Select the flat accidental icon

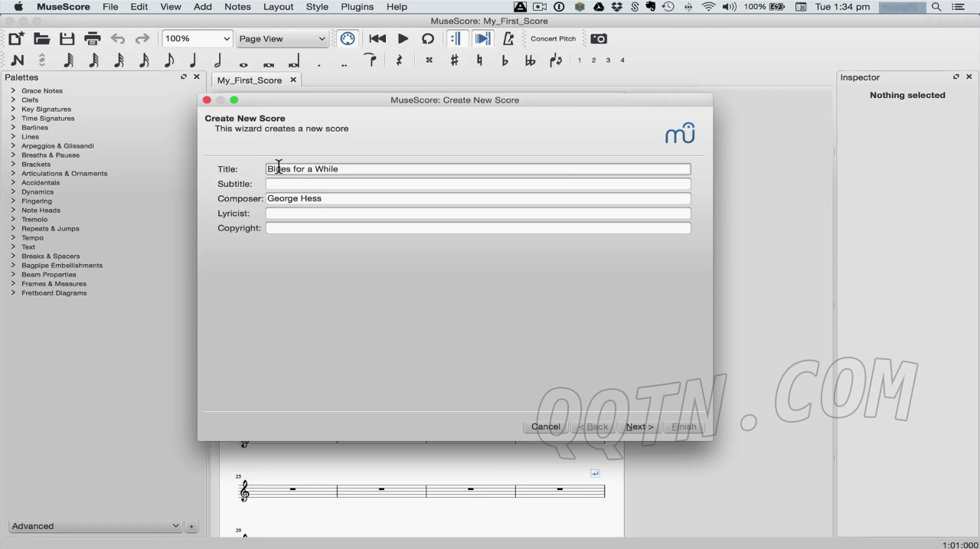[x=505, y=60]
